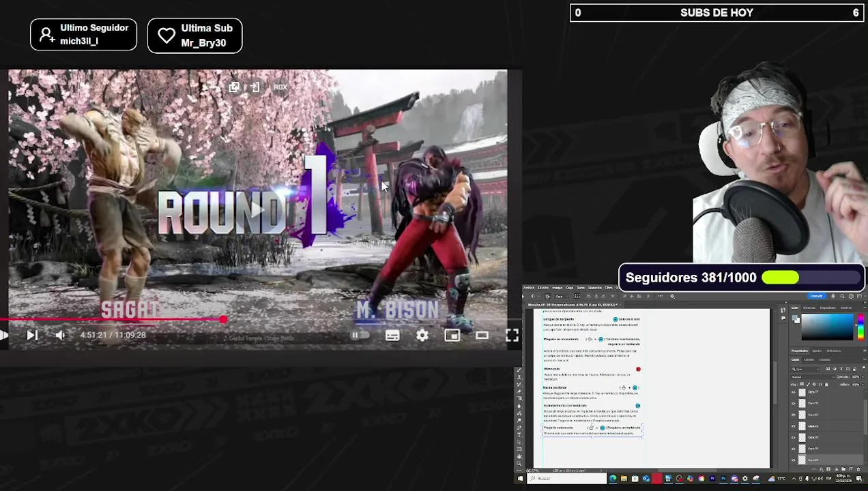Select the topmost layer thumbnail
868x491 pixels.
pyautogui.click(x=802, y=392)
